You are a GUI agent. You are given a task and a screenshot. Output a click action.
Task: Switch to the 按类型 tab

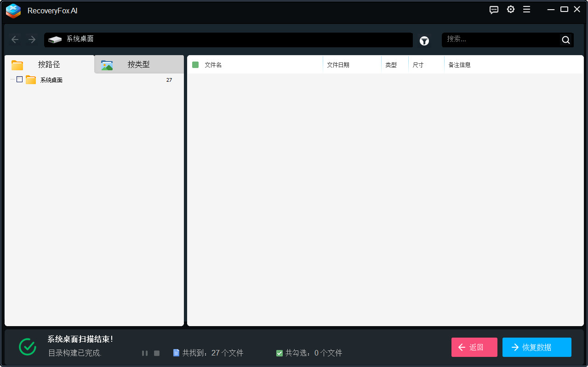139,65
